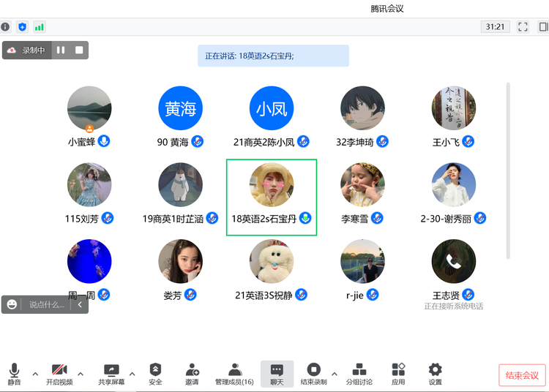Click 结束录制 to end recording
The width and height of the screenshot is (549, 392).
(313, 374)
